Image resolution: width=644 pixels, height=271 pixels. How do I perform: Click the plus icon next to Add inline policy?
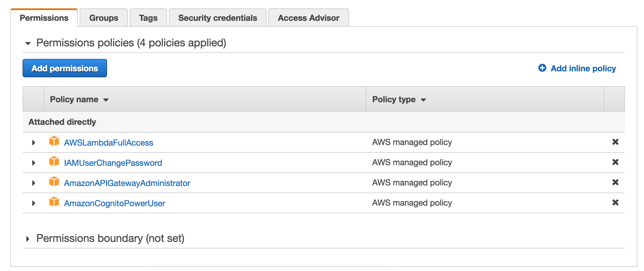pyautogui.click(x=542, y=68)
